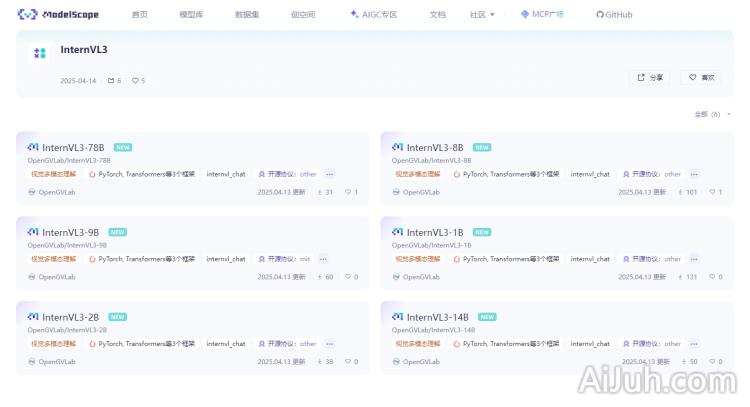Open the 全部 (6) filter dropdown
750x407 pixels.
pos(713,114)
